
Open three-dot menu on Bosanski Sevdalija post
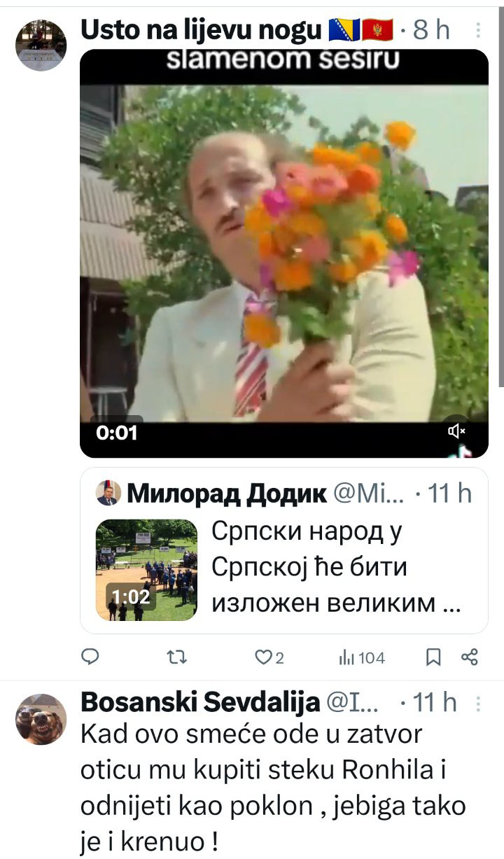(478, 703)
